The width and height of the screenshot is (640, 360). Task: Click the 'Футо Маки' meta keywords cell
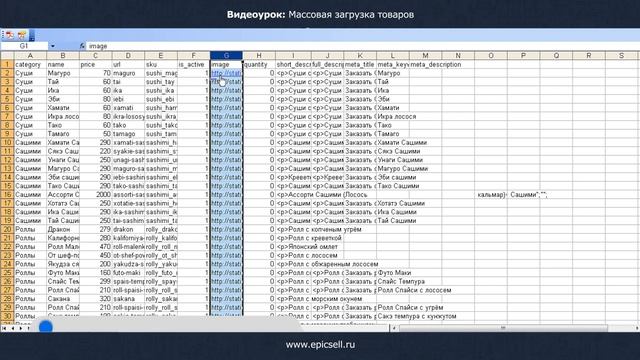click(394, 273)
